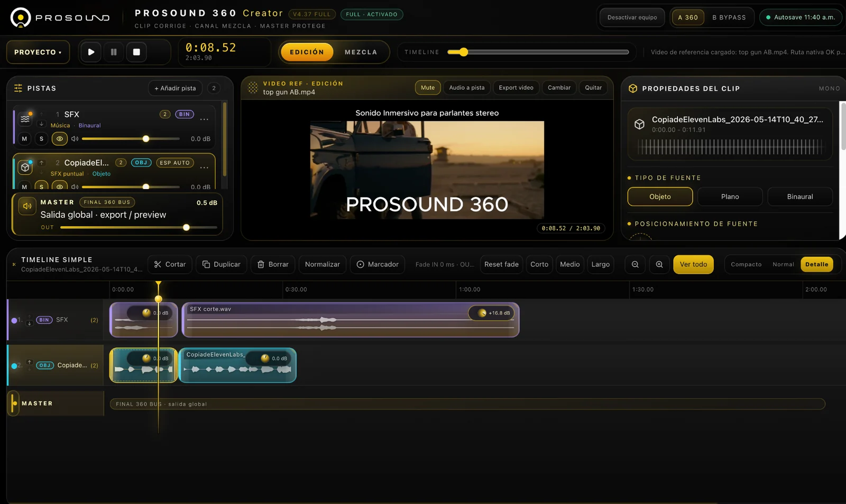Click the SFX track volume speaker icon
Screen dimensions: 846x504
tap(75, 139)
